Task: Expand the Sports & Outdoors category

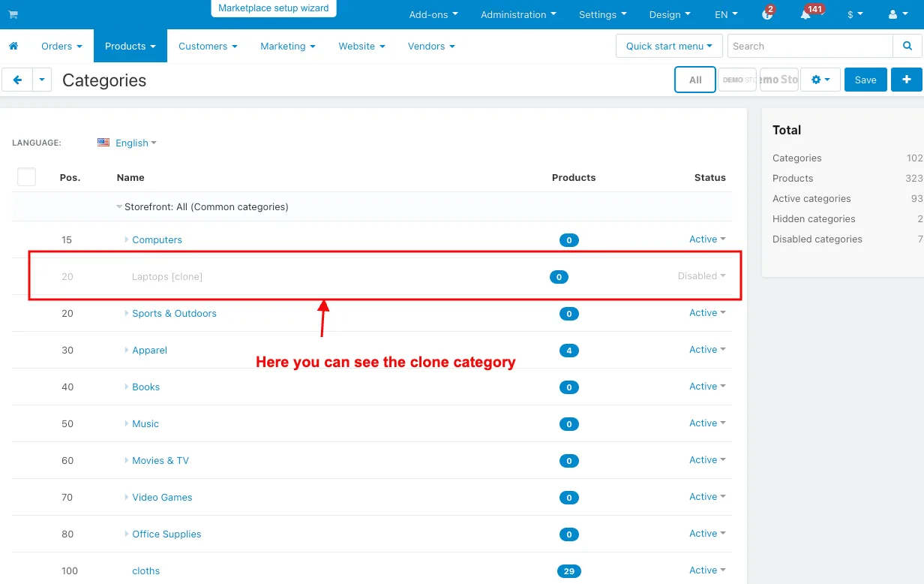Action: coord(127,313)
